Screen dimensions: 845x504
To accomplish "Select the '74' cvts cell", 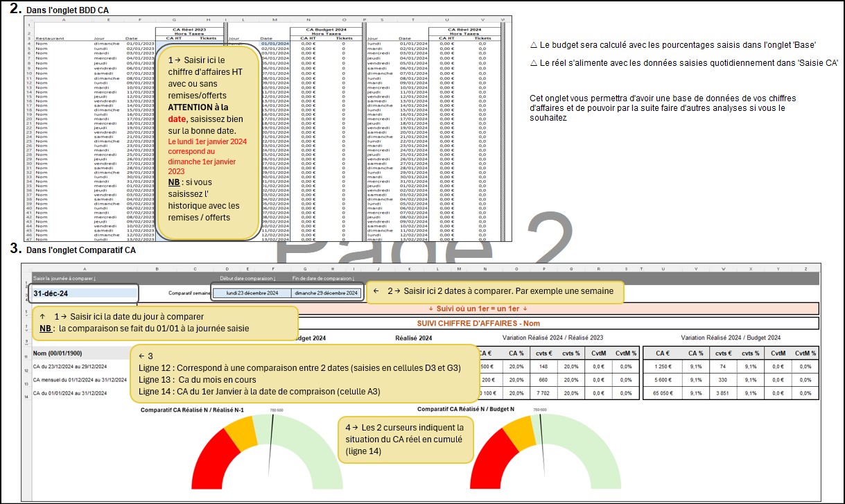I will (723, 366).
